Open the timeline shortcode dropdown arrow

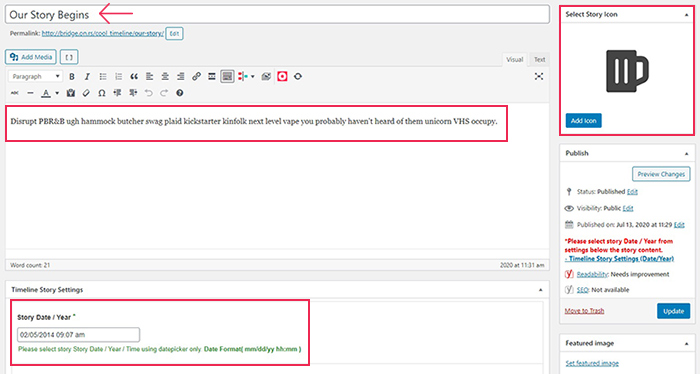click(253, 77)
